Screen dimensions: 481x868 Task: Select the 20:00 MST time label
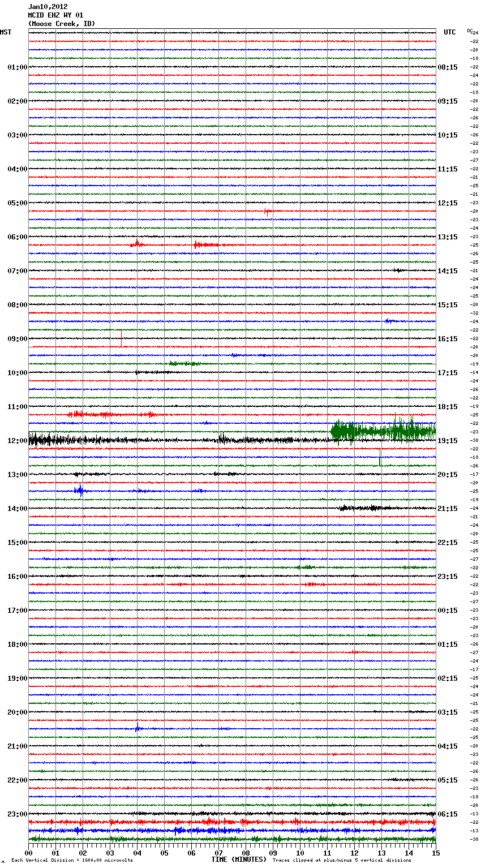(17, 712)
